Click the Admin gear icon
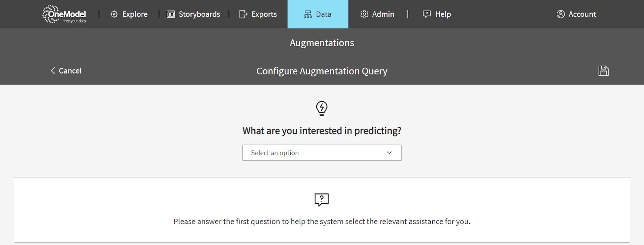Screen dimensions: 644x245 point(364,14)
